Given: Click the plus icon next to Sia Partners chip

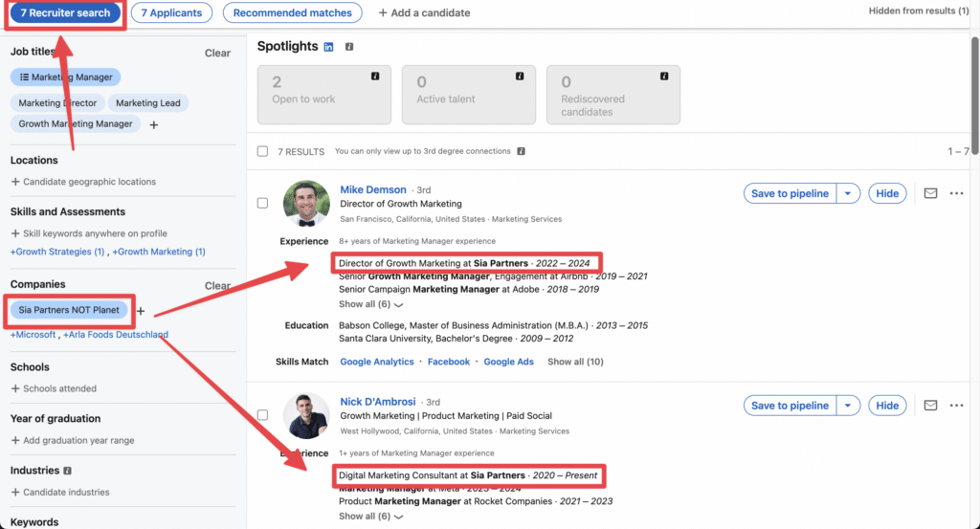Looking at the screenshot, I should [141, 311].
